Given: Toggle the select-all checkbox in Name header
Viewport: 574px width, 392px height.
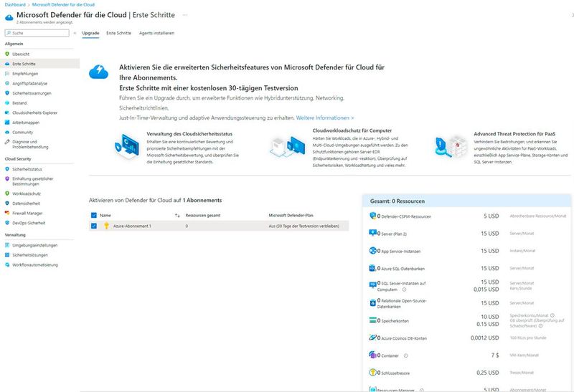Looking at the screenshot, I should point(94,215).
